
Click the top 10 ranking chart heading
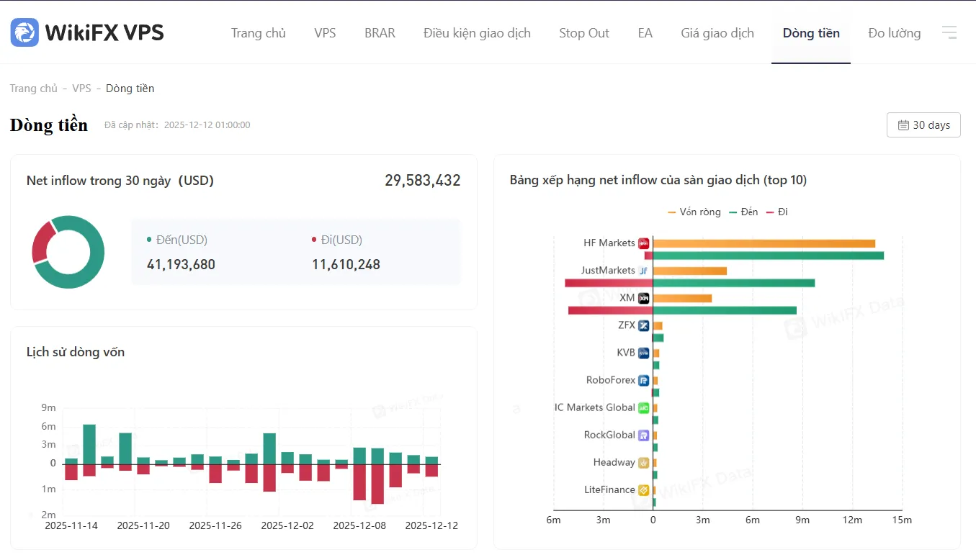(x=658, y=180)
